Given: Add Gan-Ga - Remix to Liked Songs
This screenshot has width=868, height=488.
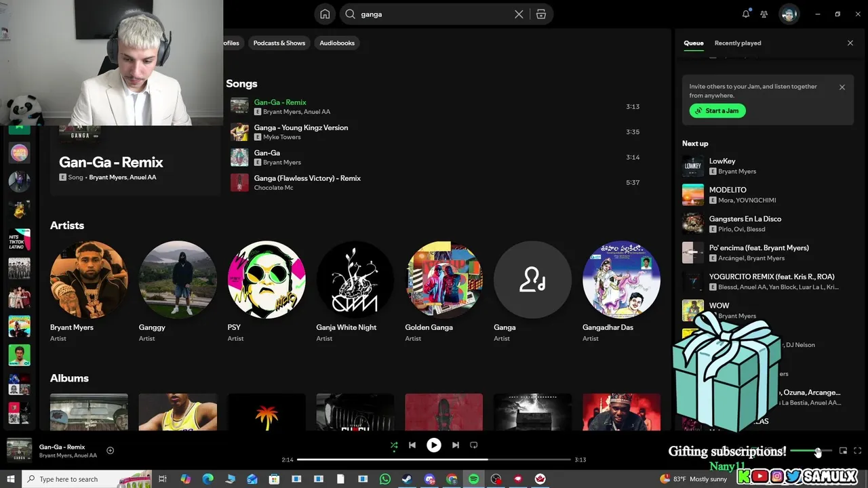Looking at the screenshot, I should coord(110,451).
